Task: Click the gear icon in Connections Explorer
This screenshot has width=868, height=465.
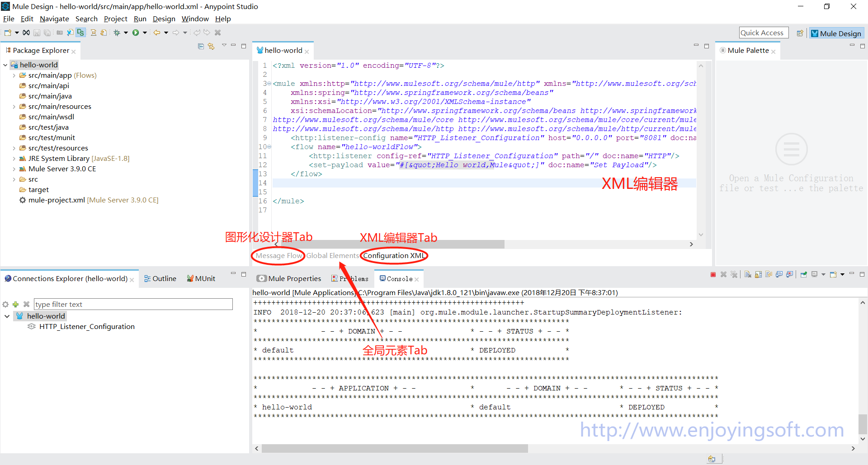Action: click(5, 304)
